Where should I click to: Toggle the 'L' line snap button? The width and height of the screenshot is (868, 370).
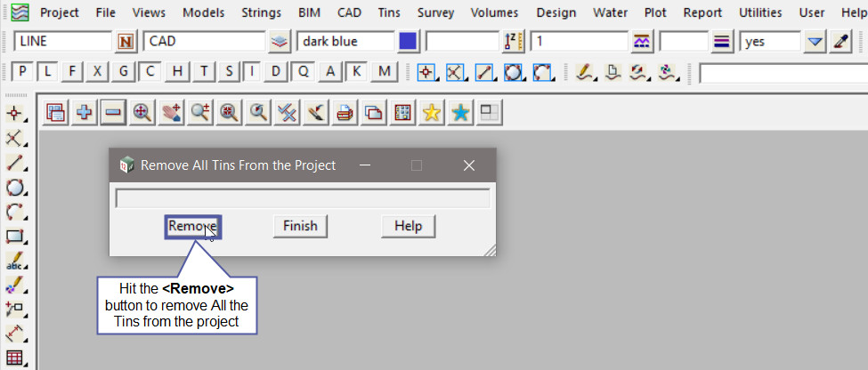[x=48, y=71]
